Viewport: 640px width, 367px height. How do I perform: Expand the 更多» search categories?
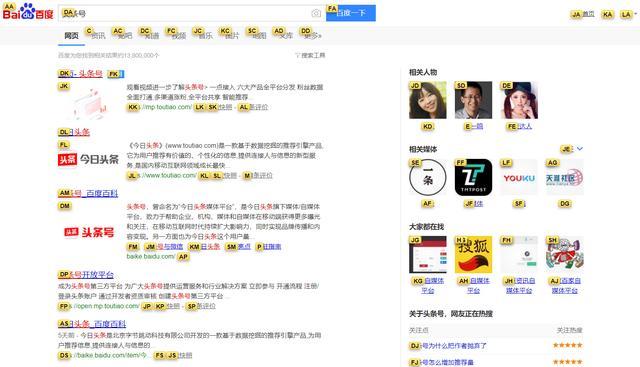pos(312,36)
